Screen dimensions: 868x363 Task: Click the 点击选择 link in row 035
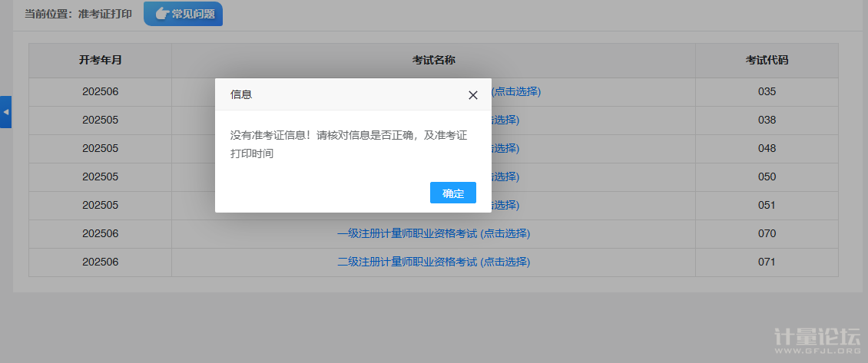pos(517,91)
